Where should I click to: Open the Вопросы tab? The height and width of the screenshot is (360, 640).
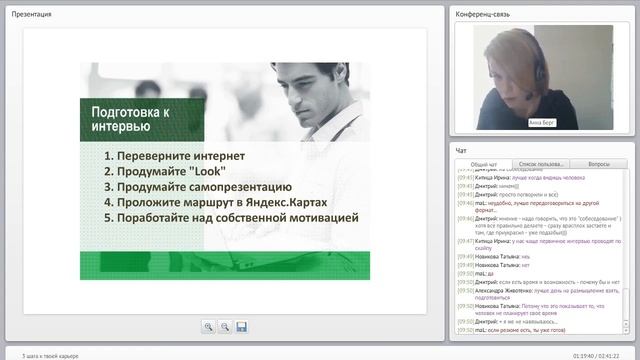tap(599, 164)
